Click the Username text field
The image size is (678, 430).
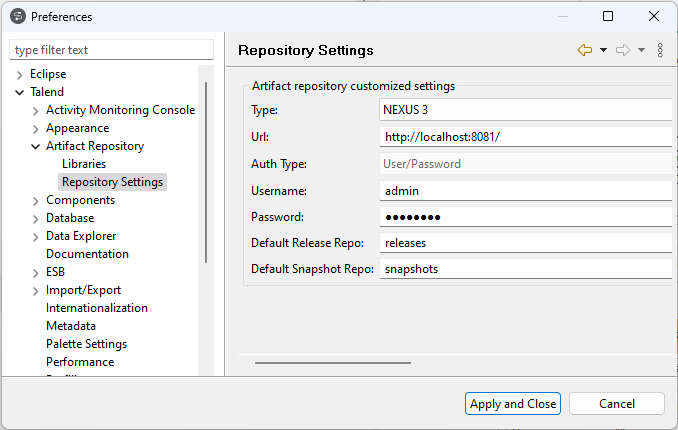coord(525,191)
